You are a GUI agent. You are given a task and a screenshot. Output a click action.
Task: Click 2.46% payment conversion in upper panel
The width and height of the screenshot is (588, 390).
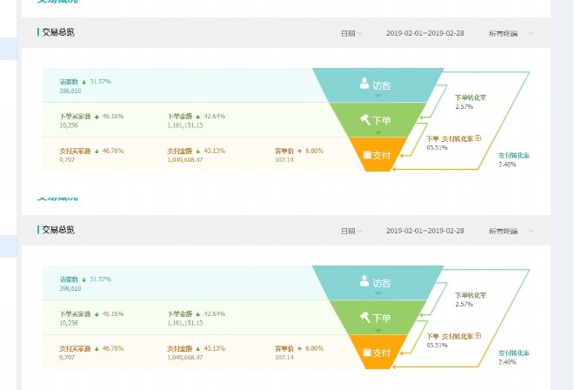(x=507, y=165)
